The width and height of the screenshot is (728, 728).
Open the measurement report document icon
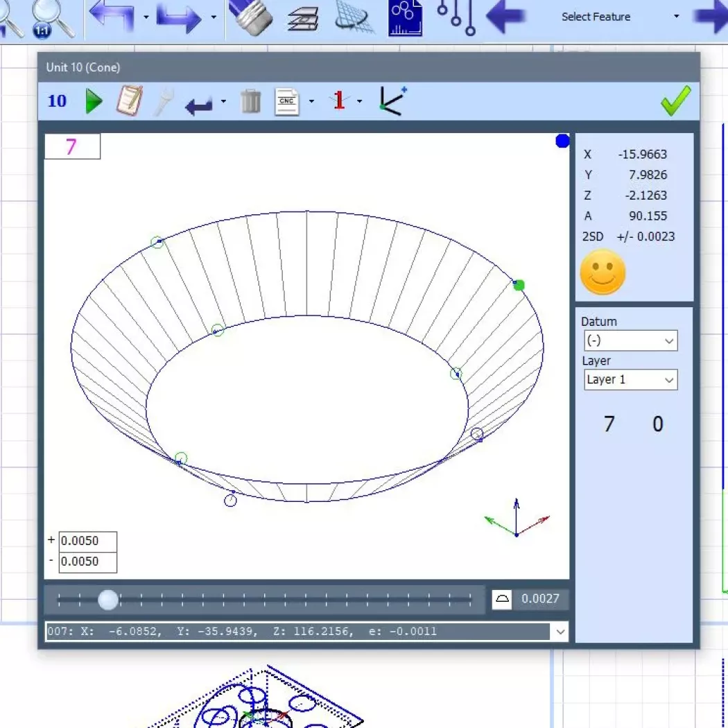405,19
